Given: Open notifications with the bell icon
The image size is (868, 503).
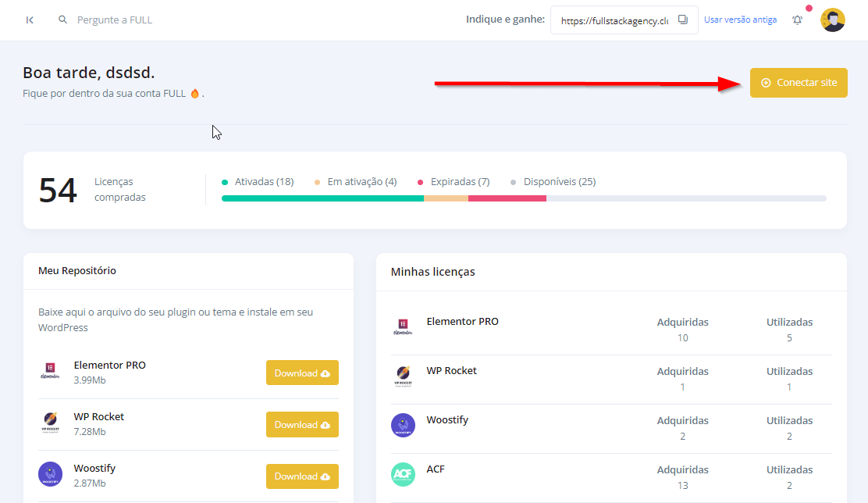Looking at the screenshot, I should coord(797,20).
